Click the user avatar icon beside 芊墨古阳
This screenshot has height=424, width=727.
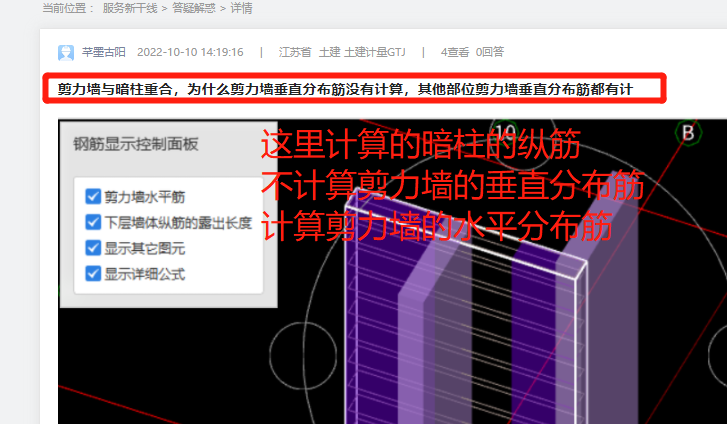pyautogui.click(x=66, y=52)
